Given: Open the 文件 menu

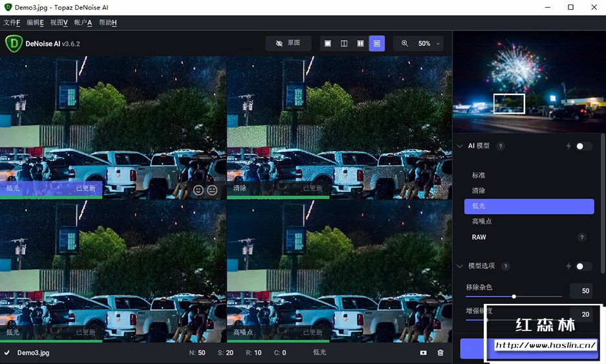Looking at the screenshot, I should (12, 23).
